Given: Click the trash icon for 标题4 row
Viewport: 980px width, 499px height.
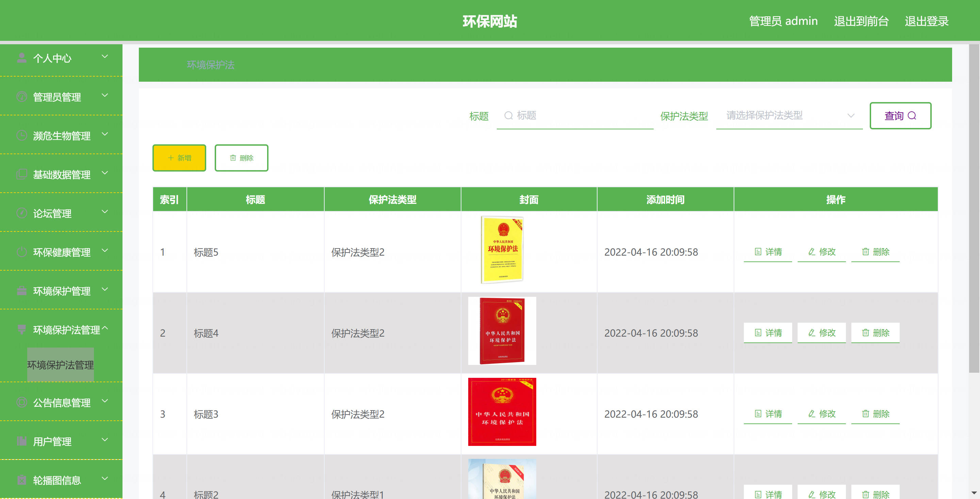Looking at the screenshot, I should (x=865, y=333).
